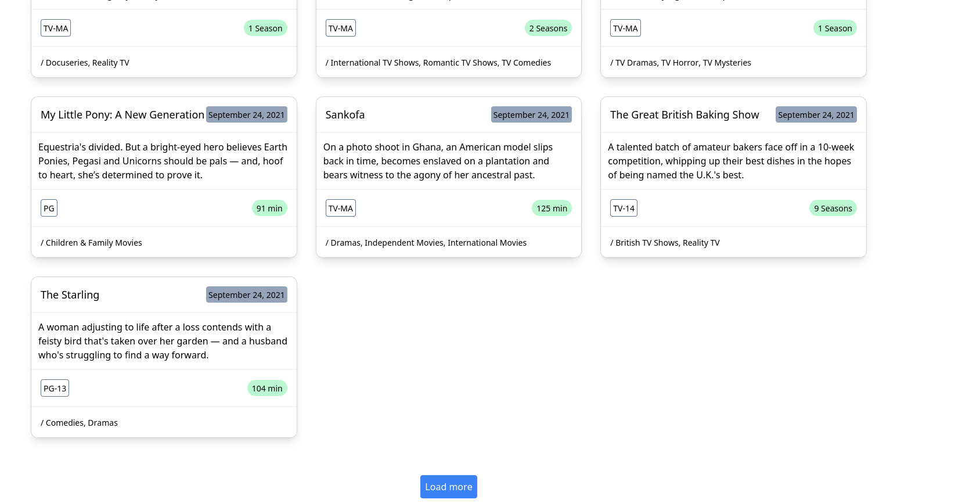Click The Starling description about feisty bird
980x503 pixels.
[x=163, y=341]
